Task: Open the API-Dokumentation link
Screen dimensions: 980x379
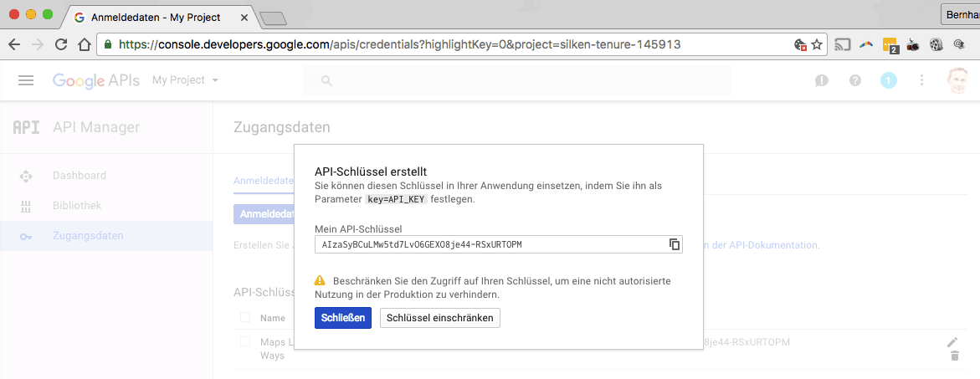Action: point(762,245)
